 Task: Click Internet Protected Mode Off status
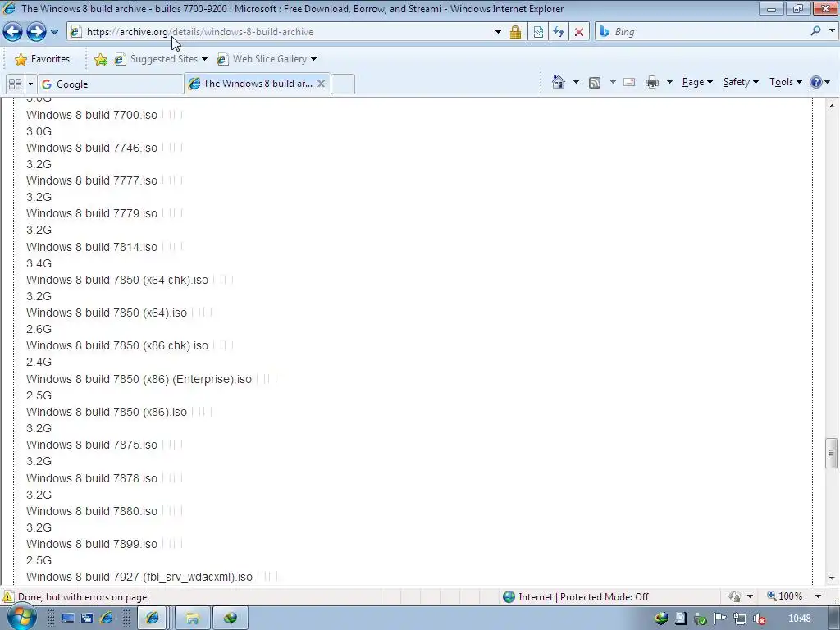click(576, 596)
